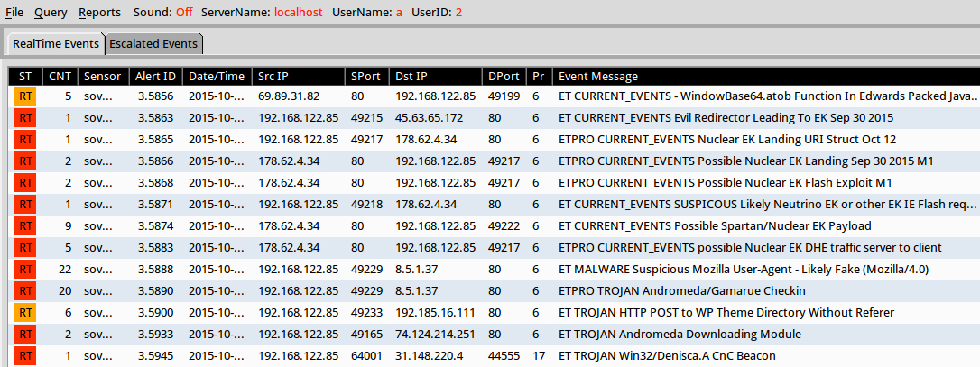Sort events by Alert ID header

click(155, 77)
